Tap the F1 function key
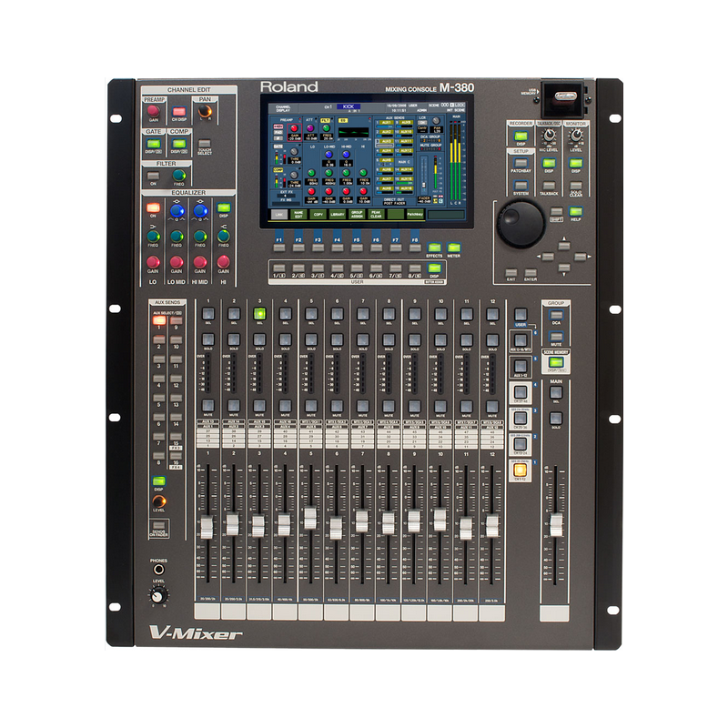Screen dimensions: 728x728 (x=279, y=248)
